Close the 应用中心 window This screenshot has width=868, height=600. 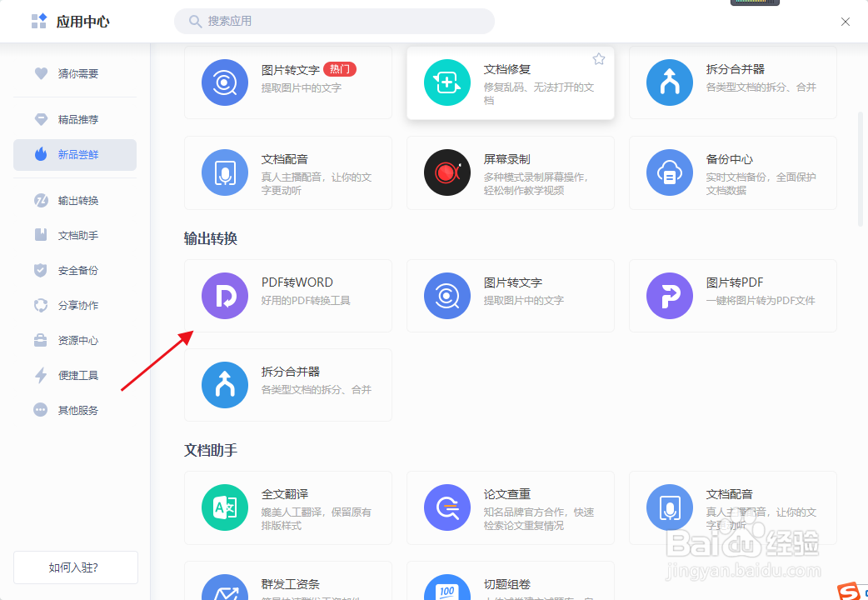coord(846,22)
